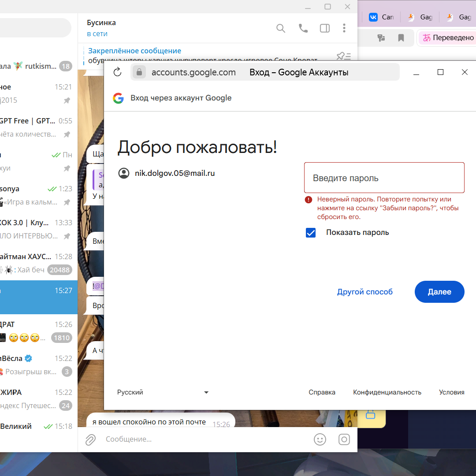
Task: Open the emoji picker in message box
Action: 320,439
